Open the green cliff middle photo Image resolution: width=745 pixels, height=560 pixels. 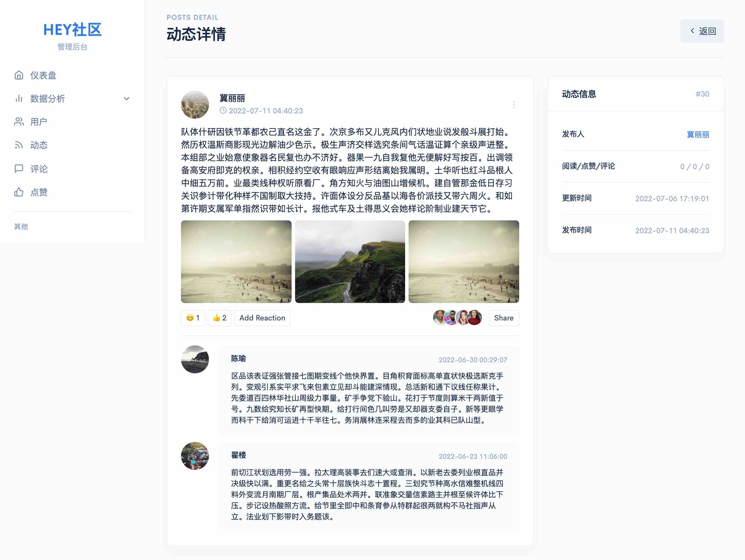tap(350, 261)
